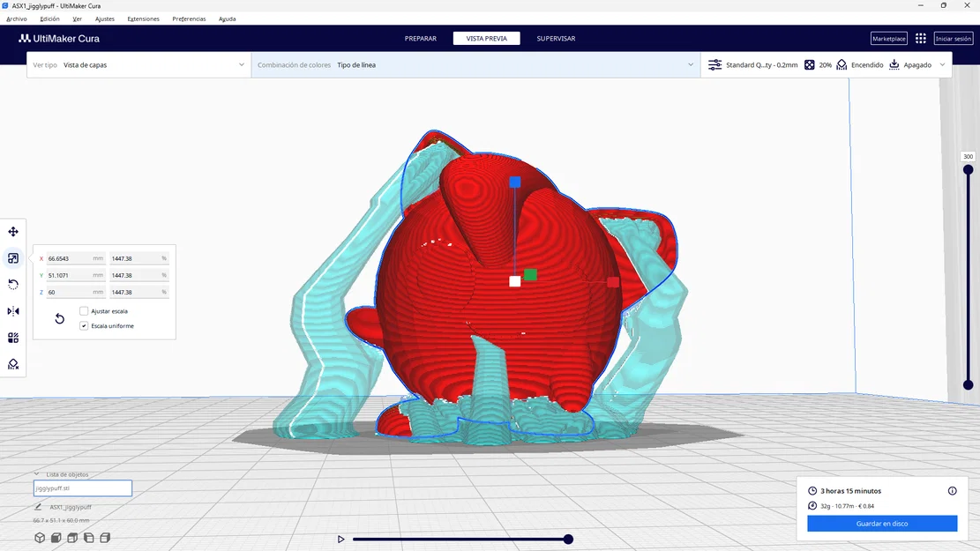
Task: Switch to 3D perspective view cube
Action: [x=40, y=538]
